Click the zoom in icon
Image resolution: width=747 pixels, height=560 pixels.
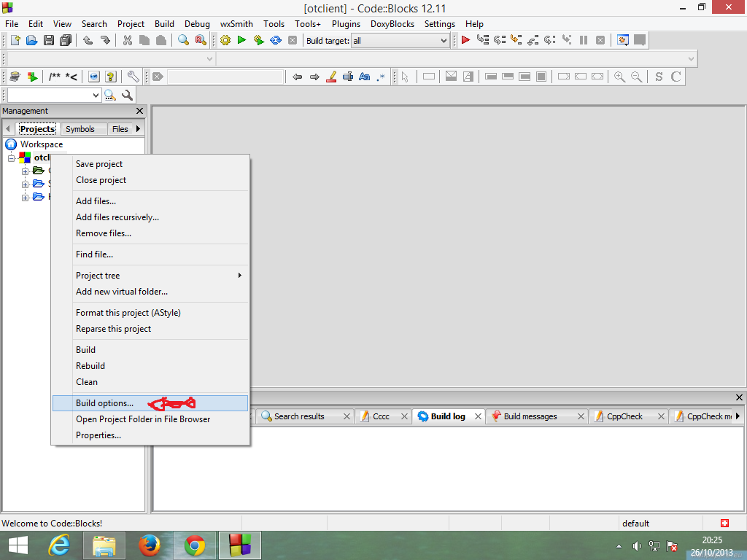click(619, 77)
